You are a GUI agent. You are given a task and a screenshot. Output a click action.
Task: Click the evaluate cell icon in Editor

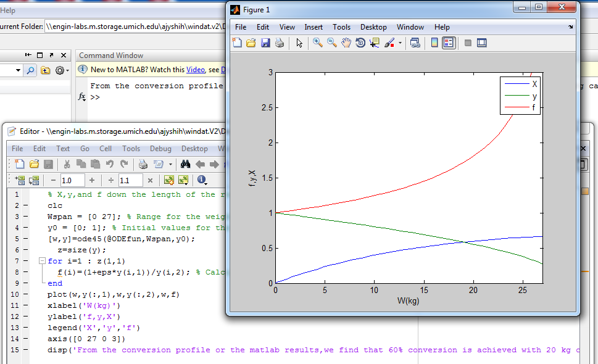pyautogui.click(x=20, y=180)
